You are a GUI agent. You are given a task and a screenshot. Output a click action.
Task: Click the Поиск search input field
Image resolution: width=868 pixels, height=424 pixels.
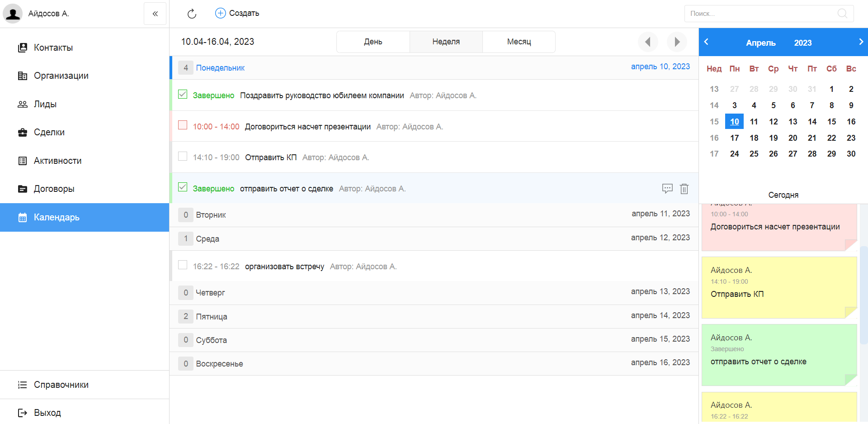tap(769, 14)
